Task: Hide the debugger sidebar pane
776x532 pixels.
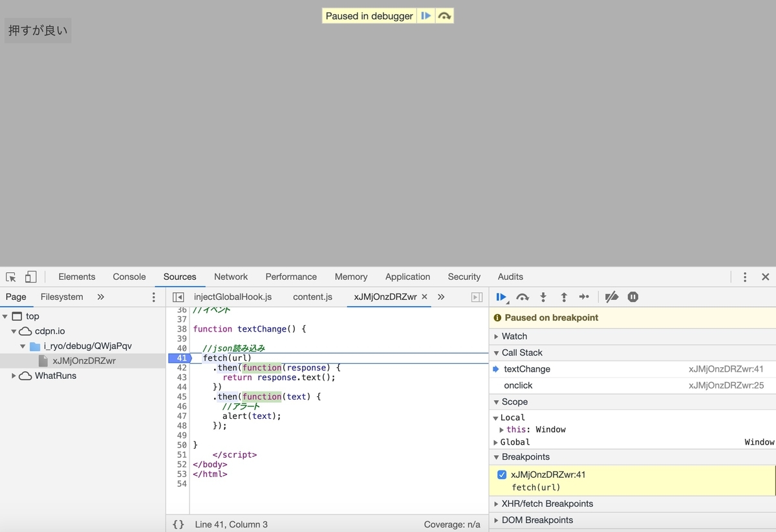Action: [477, 297]
